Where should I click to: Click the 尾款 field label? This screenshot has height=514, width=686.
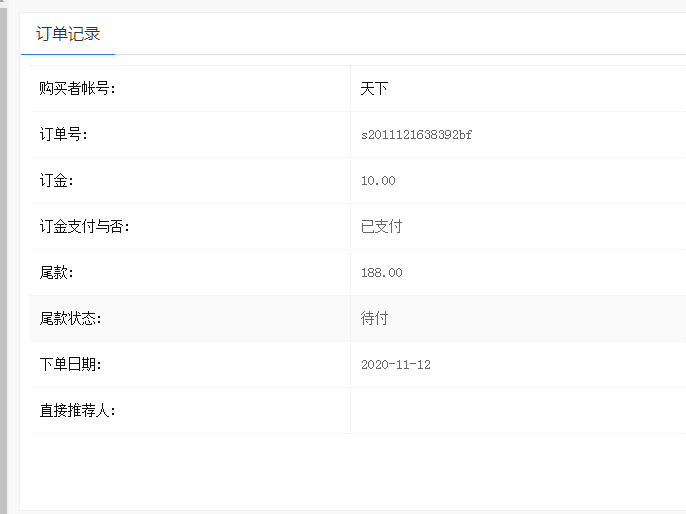tap(57, 273)
